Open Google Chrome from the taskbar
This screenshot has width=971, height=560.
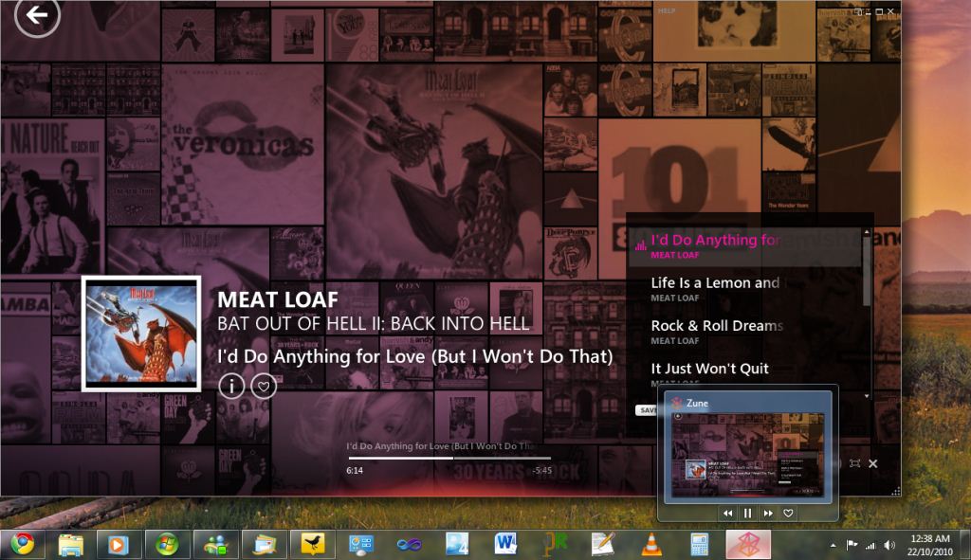pyautogui.click(x=23, y=545)
